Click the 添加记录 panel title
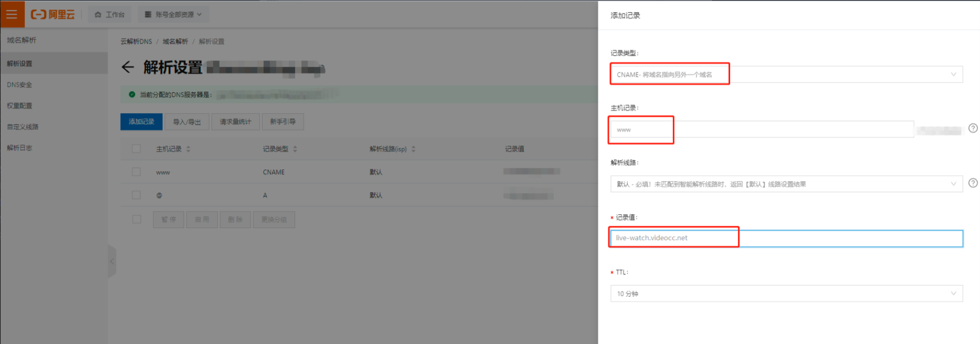This screenshot has width=980, height=344. click(x=625, y=15)
